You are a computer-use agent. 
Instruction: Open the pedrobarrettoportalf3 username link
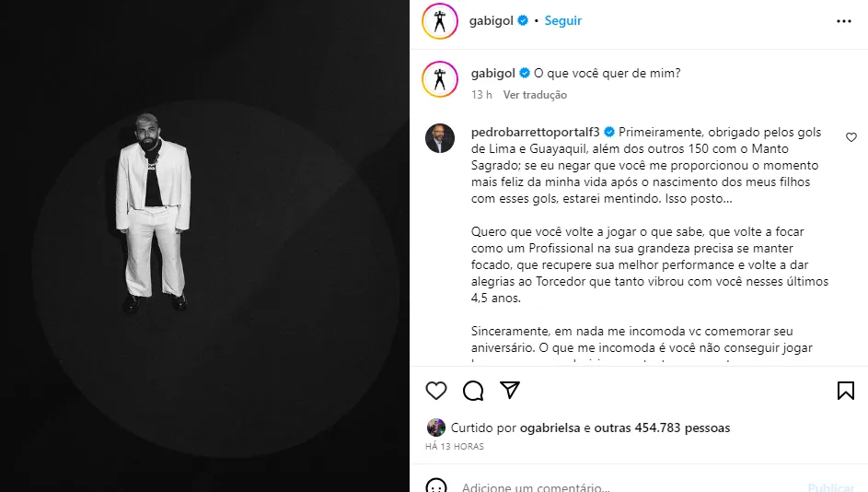tap(536, 132)
